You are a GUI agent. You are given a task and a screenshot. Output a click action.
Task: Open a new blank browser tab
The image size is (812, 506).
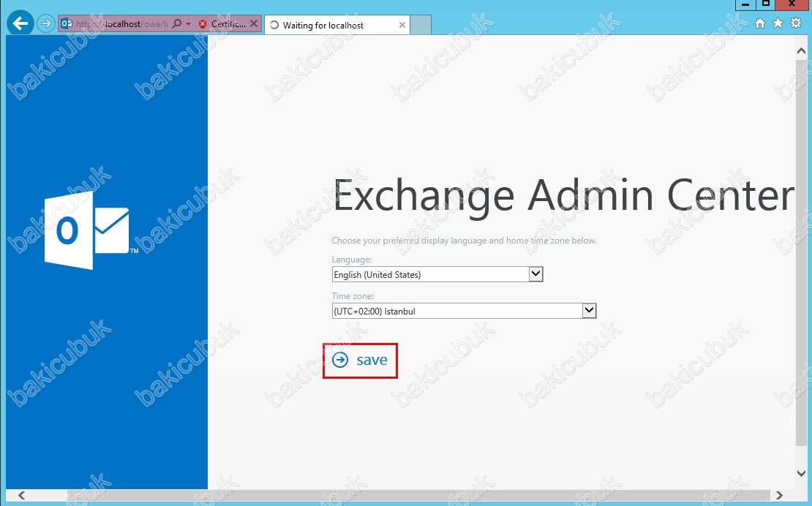[x=421, y=25]
